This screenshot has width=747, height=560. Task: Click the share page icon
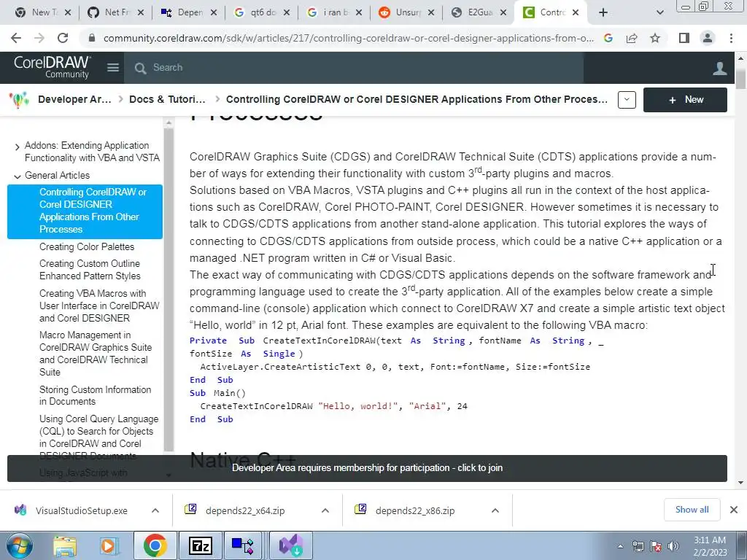click(x=632, y=38)
